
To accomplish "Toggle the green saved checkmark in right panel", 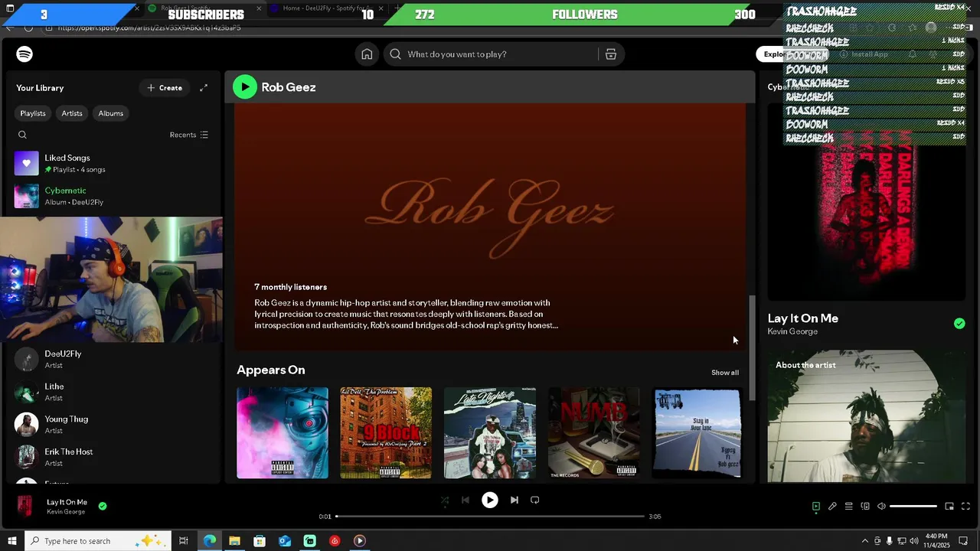I will pyautogui.click(x=959, y=324).
